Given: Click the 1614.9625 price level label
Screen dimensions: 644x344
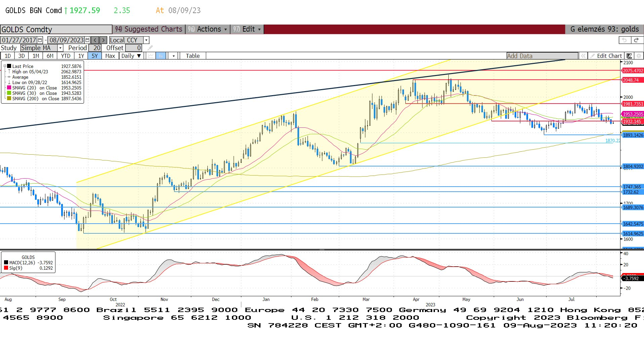Looking at the screenshot, I should pos(633,234).
